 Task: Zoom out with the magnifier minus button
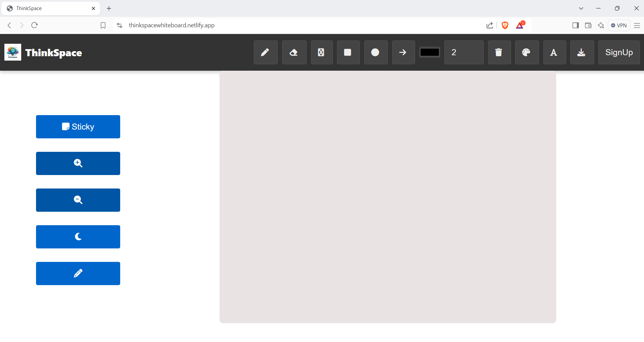pyautogui.click(x=78, y=200)
